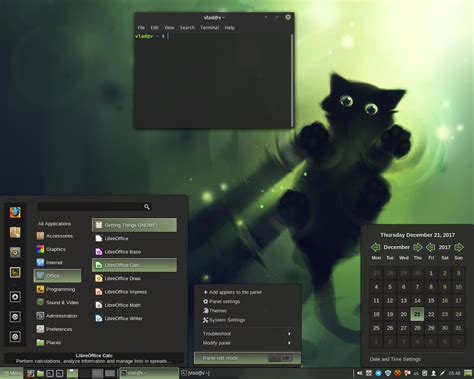Select December 14 in the calendar

(417, 301)
